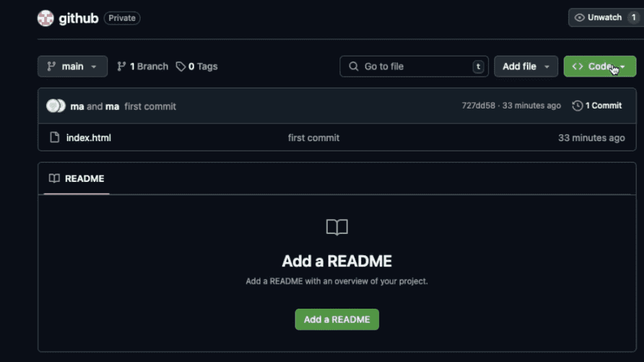Open the green Code dropdown
The height and width of the screenshot is (362, 644).
point(600,66)
